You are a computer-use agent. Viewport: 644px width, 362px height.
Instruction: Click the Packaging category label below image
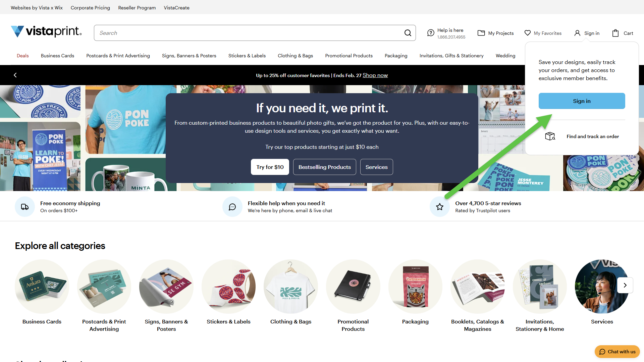tap(415, 321)
